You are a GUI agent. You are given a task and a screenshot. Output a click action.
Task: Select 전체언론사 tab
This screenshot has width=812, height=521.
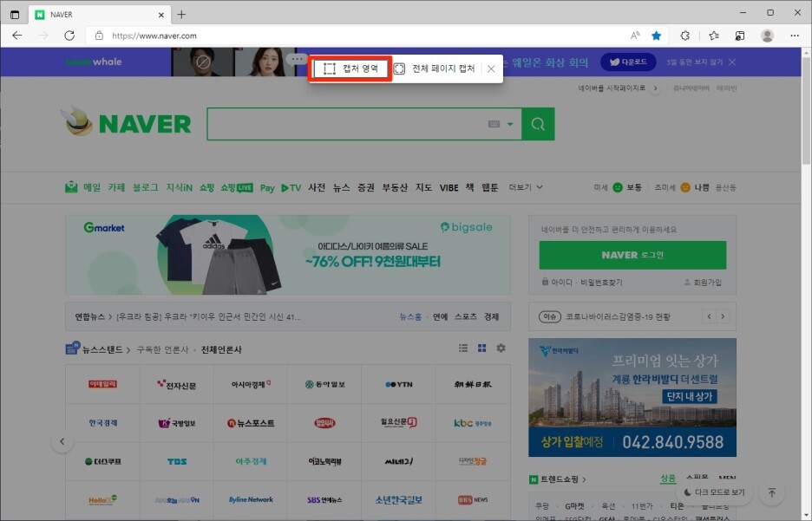pyautogui.click(x=221, y=350)
